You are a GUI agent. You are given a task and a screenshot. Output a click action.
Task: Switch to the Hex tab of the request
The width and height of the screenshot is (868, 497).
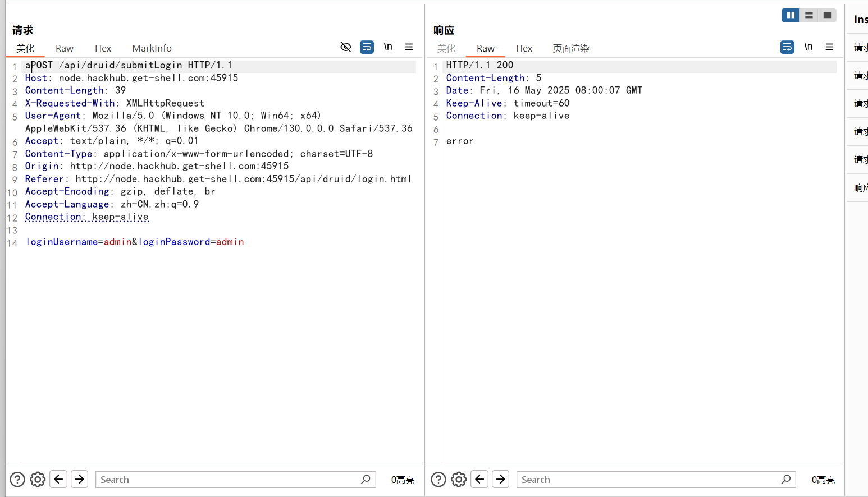[x=103, y=48]
